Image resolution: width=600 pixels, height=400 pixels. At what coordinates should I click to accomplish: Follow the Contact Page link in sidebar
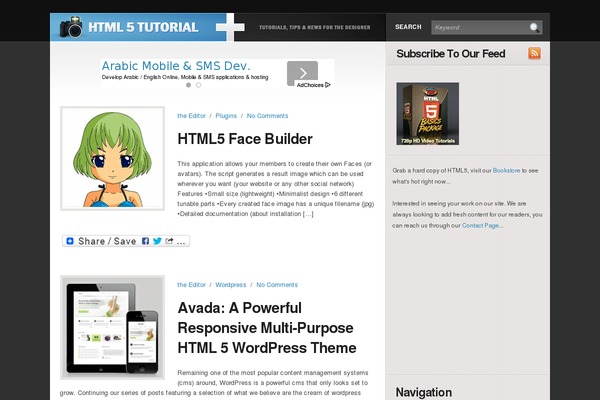[481, 226]
